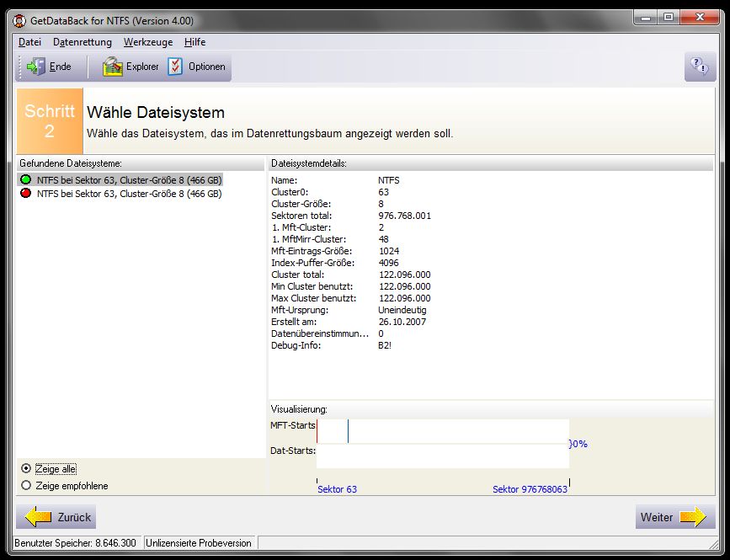
Task: Open the Datenrettung menu
Action: (83, 42)
